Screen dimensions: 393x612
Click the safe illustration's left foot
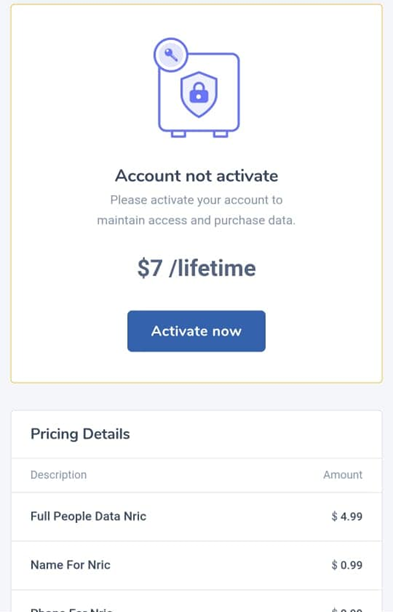[178, 134]
